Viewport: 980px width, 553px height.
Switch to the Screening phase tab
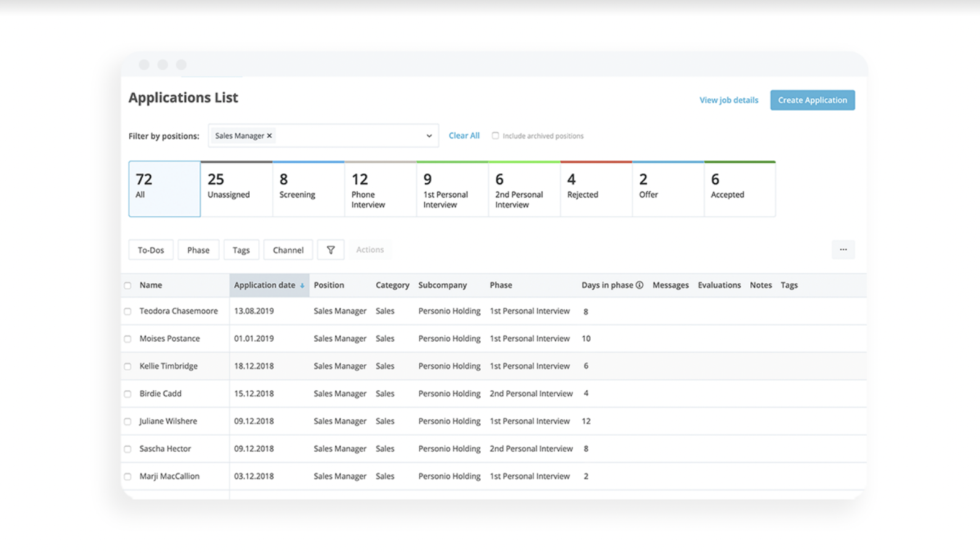[308, 189]
